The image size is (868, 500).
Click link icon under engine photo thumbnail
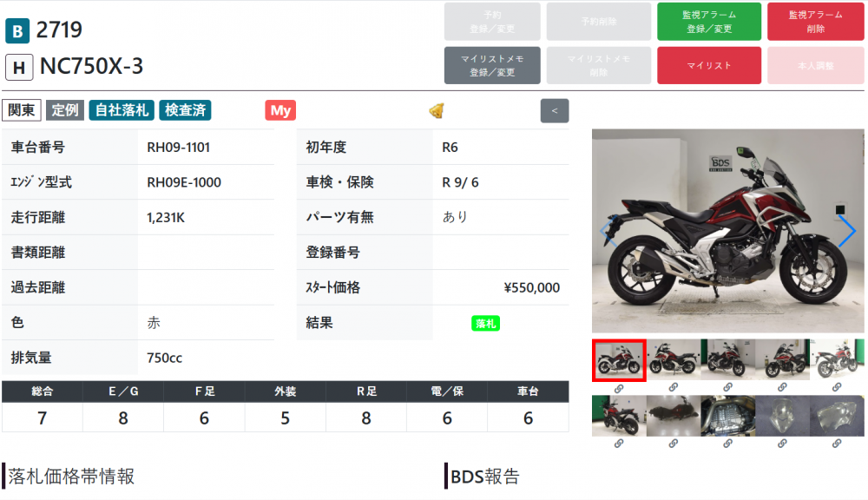(728, 443)
